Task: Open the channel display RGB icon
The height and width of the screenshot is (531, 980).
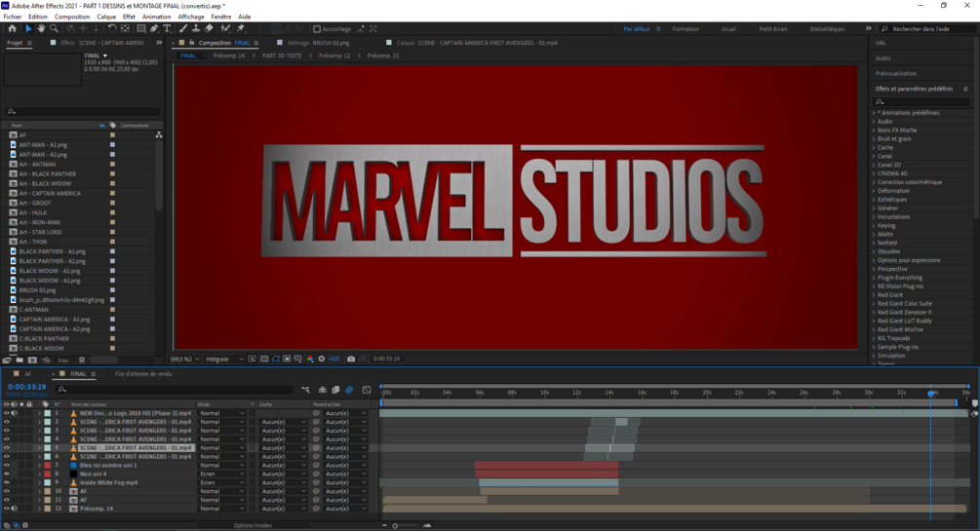Action: pyautogui.click(x=310, y=360)
